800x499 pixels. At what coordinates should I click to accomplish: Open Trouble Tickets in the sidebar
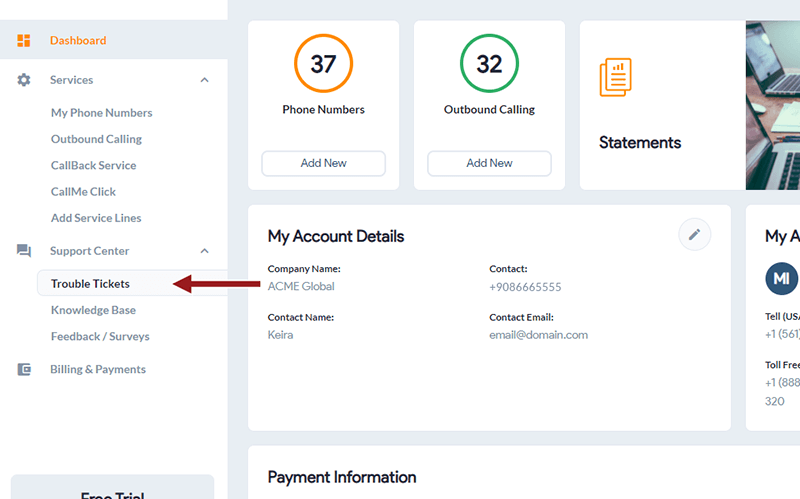coord(90,284)
